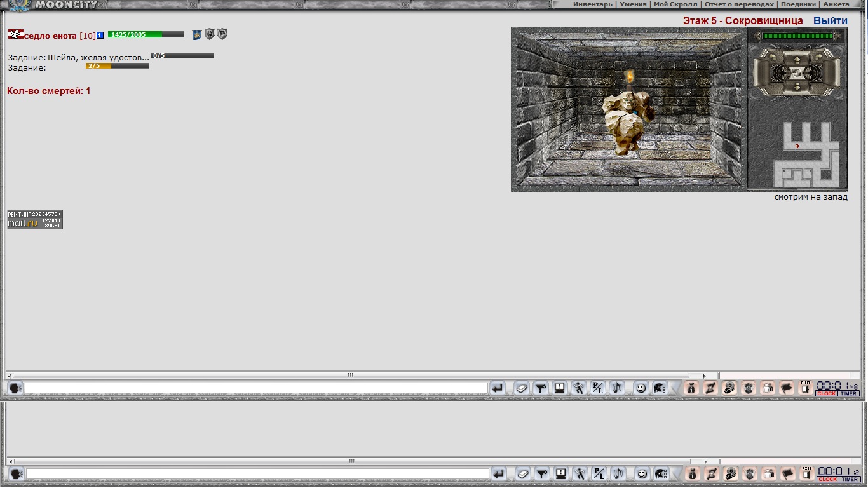Click the upper transfer arrows icon
This screenshot has width=868, height=488.
pos(710,388)
